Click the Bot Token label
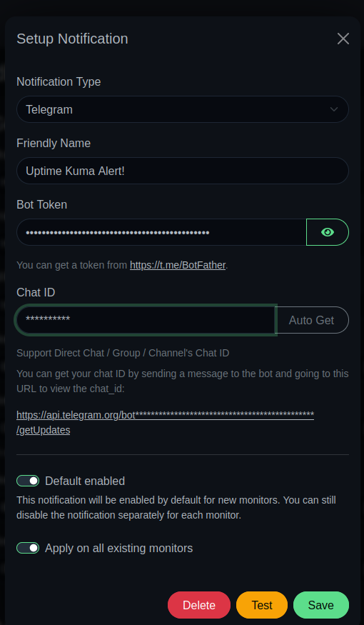 click(x=42, y=204)
